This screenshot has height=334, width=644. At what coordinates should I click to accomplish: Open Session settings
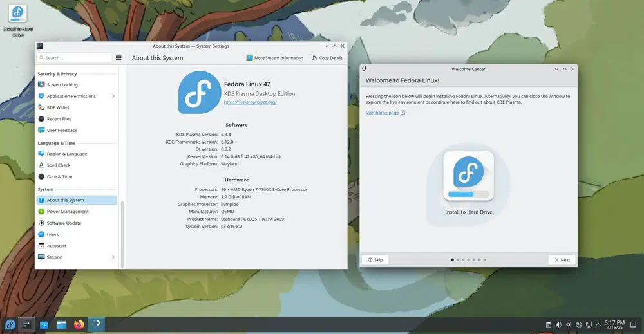(77, 257)
